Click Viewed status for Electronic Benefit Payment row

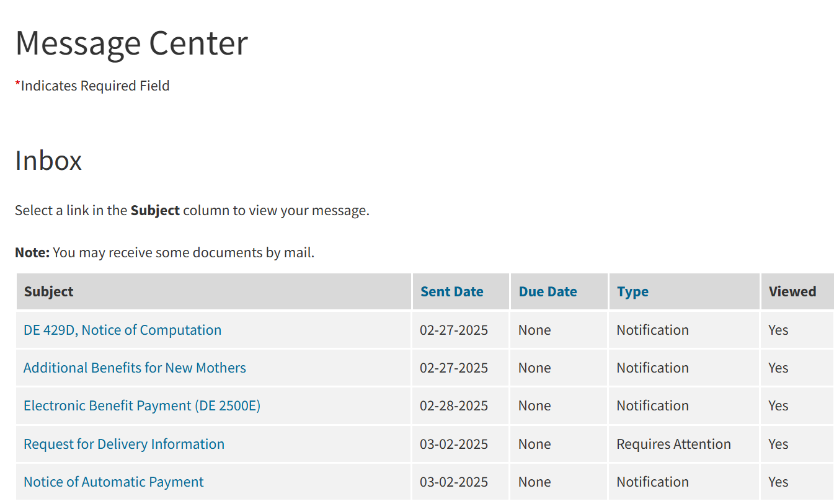(x=778, y=405)
